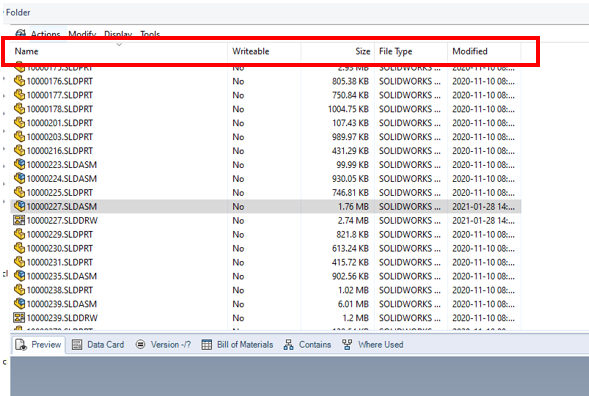Click the Preview tab icon
This screenshot has width=589, height=396.
click(x=21, y=345)
